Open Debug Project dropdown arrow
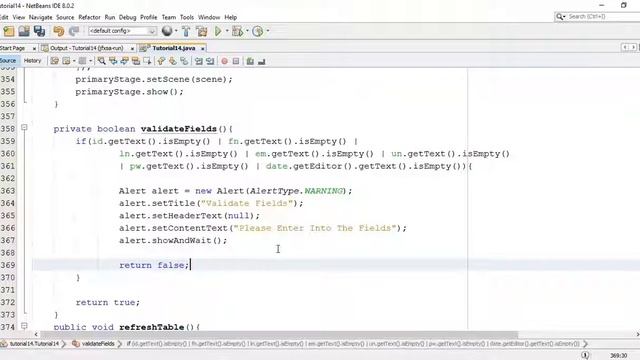 (x=247, y=31)
